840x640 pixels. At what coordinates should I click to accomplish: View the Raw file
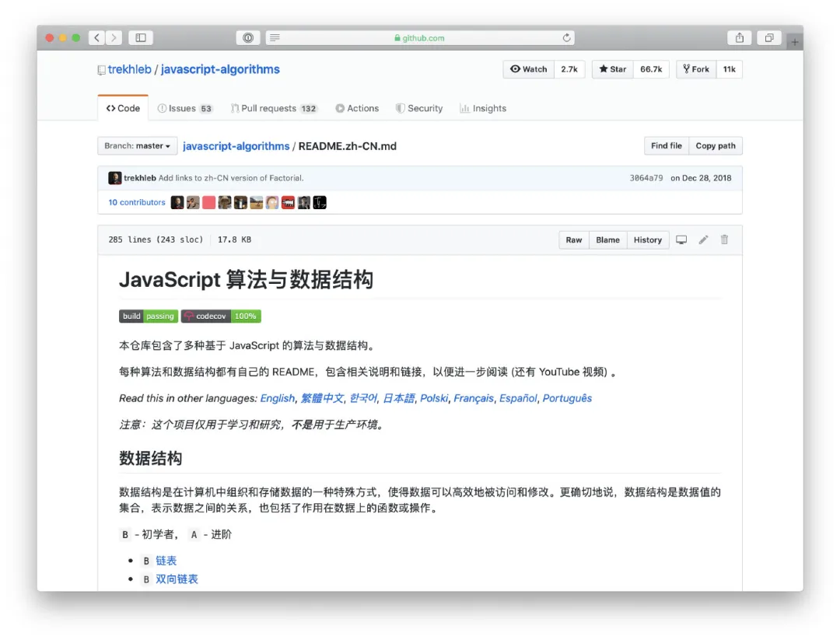pyautogui.click(x=574, y=240)
